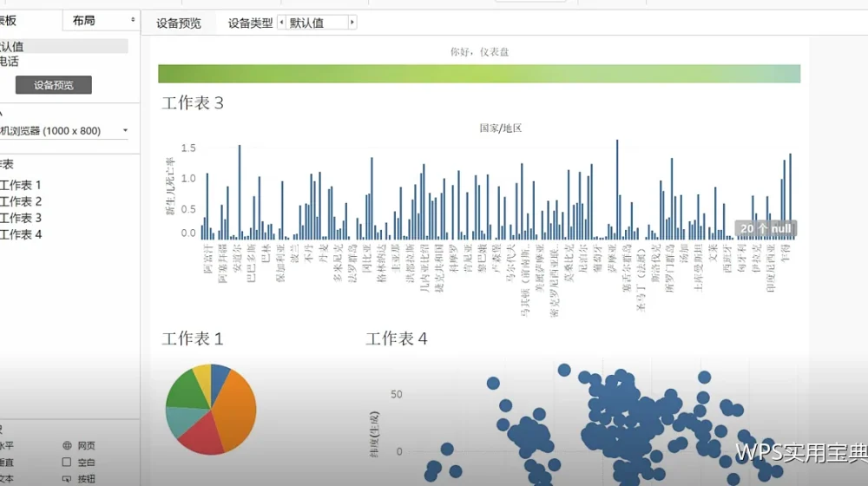Click the 新生儿死亡率 axis label
868x486 pixels.
pyautogui.click(x=170, y=186)
